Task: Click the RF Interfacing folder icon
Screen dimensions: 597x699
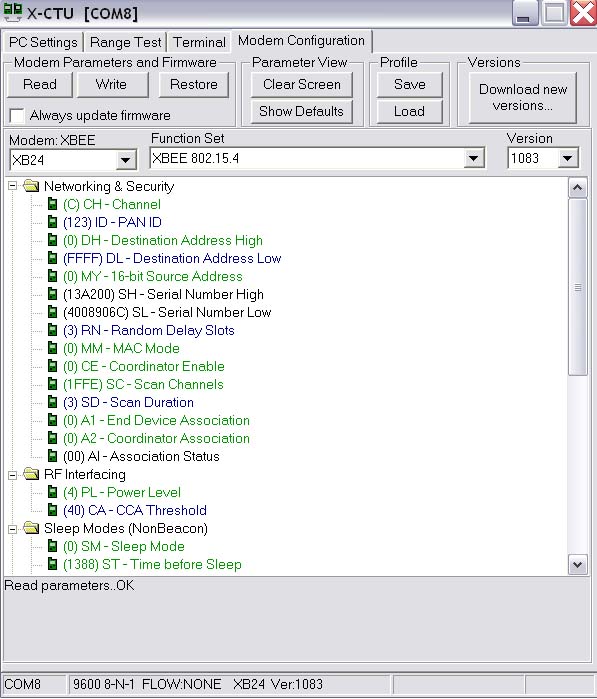Action: 31,474
